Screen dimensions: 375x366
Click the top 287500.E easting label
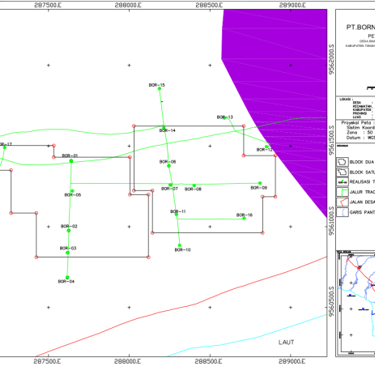48,5
